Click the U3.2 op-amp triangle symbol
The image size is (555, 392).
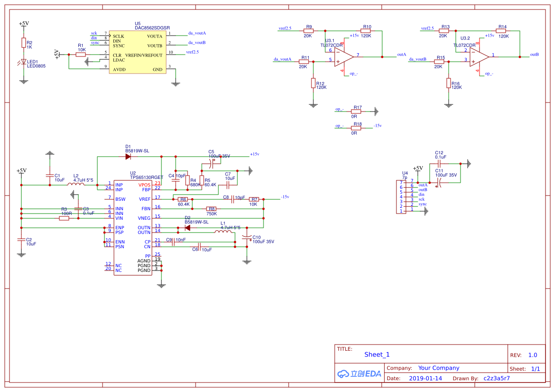click(479, 56)
